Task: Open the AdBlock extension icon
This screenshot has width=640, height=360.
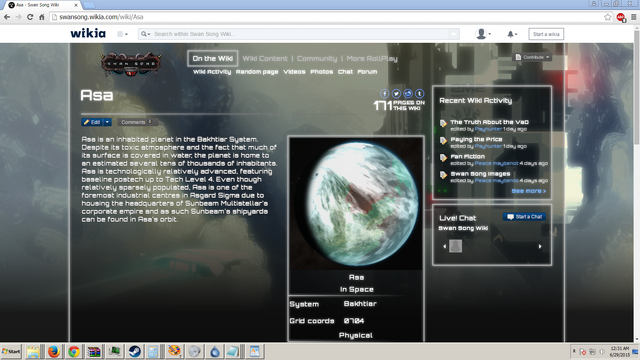Action: click(x=621, y=17)
